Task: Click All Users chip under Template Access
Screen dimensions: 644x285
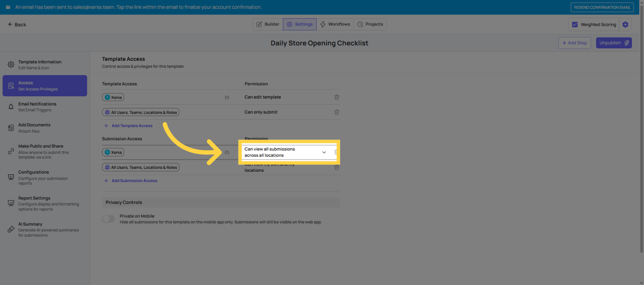Action: coord(141,112)
